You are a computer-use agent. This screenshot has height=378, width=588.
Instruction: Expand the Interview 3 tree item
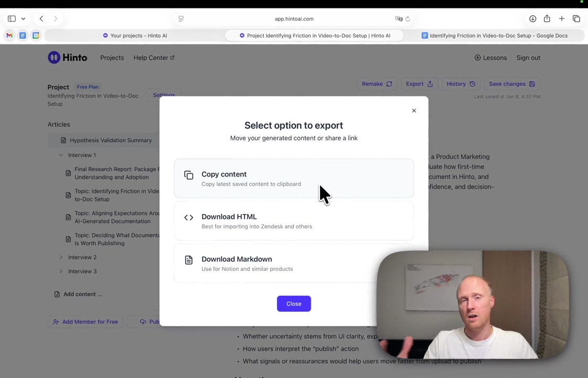pos(61,271)
